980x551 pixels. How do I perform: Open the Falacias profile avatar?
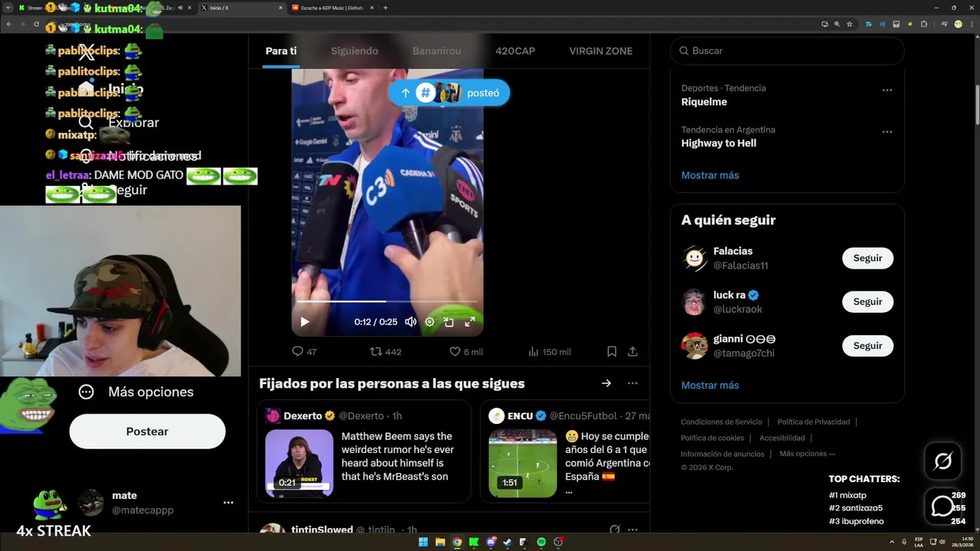(x=694, y=258)
